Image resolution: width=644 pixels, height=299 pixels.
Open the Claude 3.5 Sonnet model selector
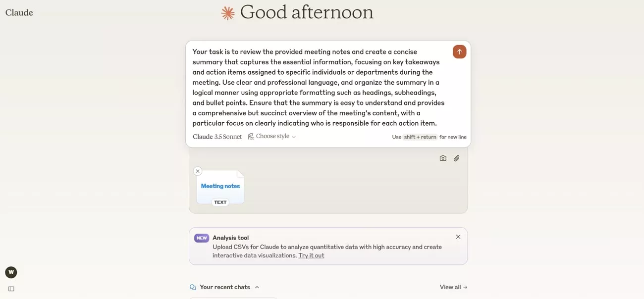pos(217,137)
